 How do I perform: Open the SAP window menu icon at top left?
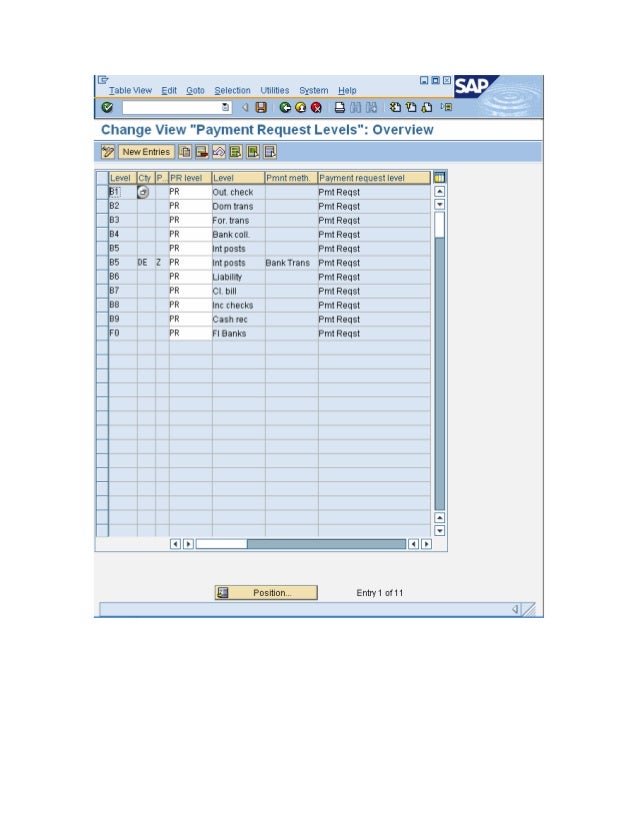coord(103,81)
